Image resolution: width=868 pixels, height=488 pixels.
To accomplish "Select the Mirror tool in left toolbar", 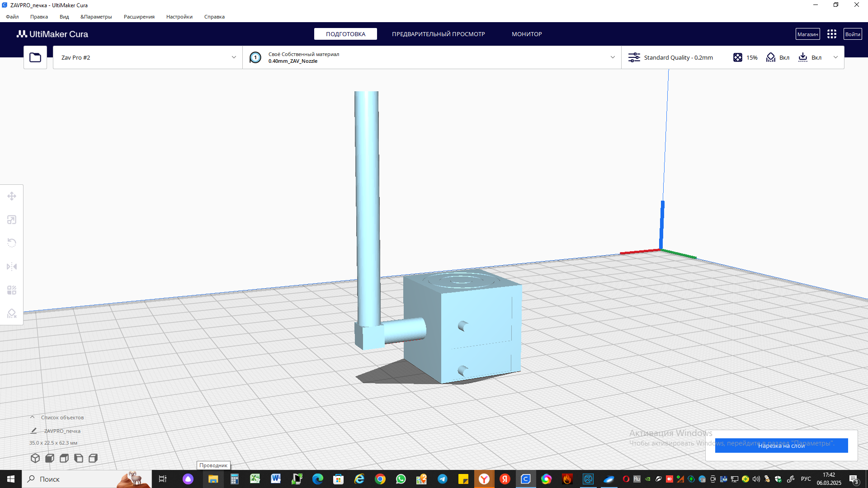I will tap(12, 267).
